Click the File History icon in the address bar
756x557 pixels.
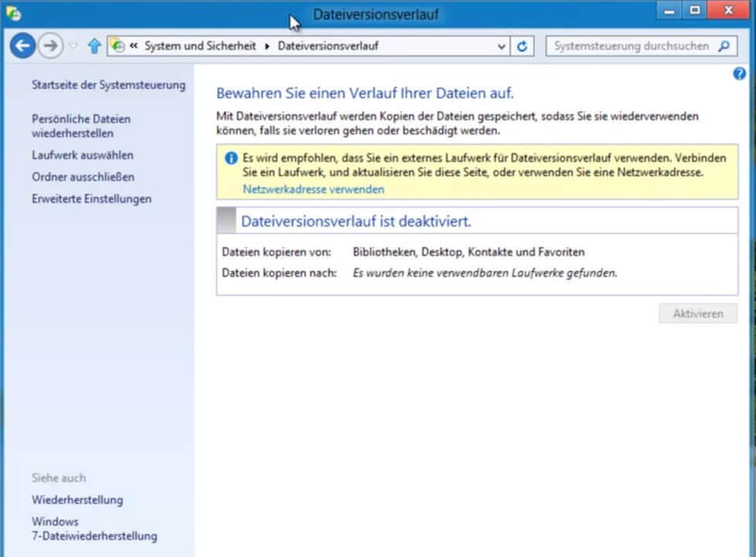(117, 46)
